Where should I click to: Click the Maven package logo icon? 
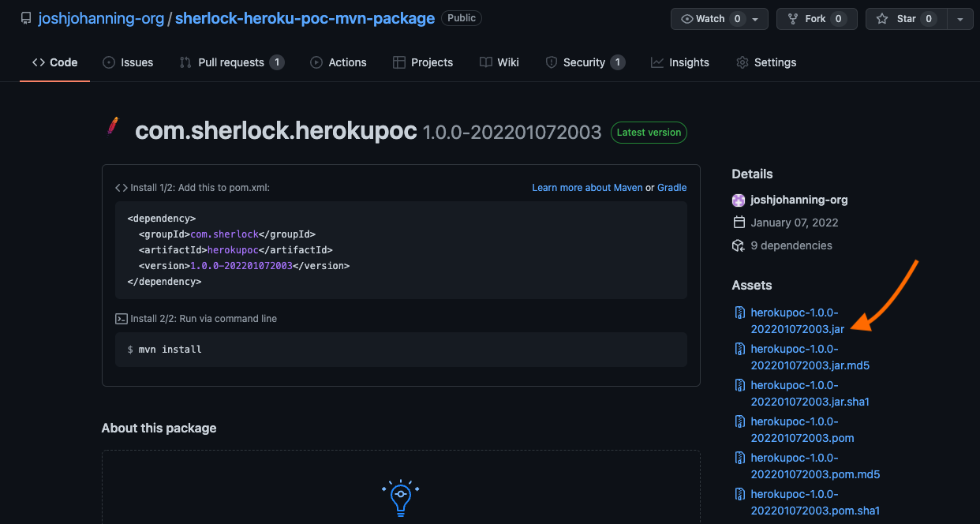113,126
